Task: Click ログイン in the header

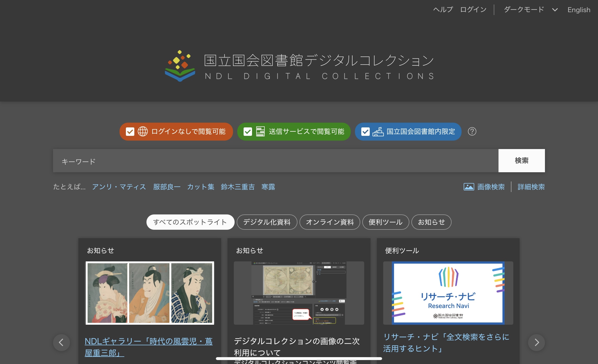Action: [x=473, y=10]
